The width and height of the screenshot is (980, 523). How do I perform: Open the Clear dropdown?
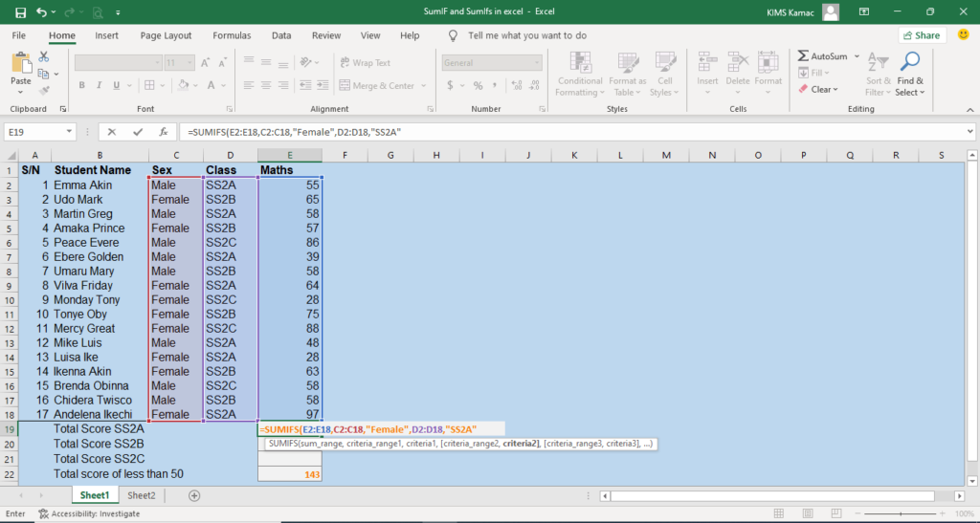[818, 89]
